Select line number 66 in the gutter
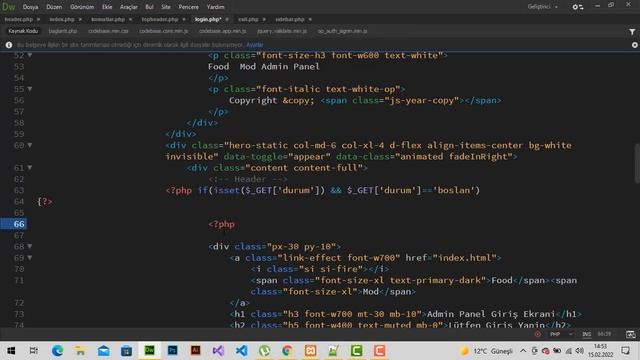640x360 pixels. [x=19, y=224]
